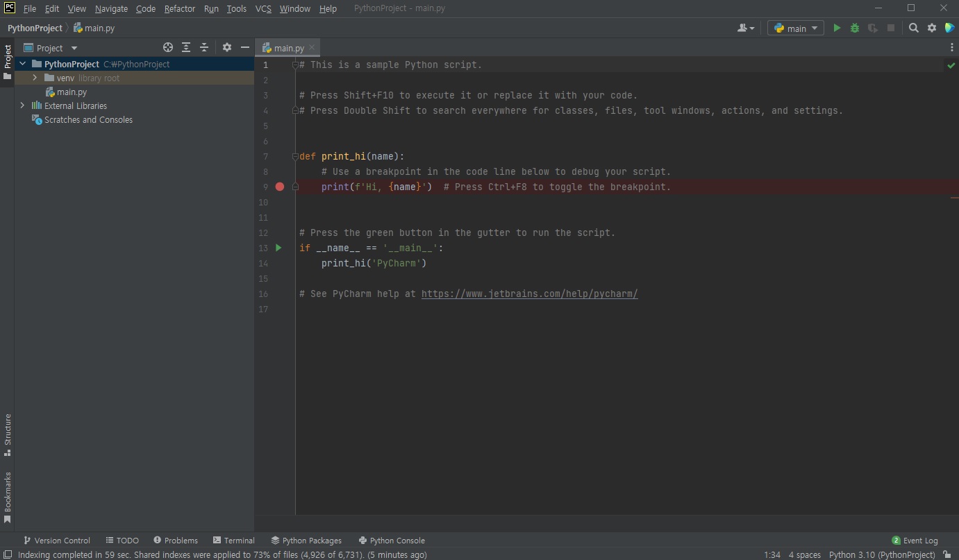This screenshot has height=560, width=959.
Task: Open the View menu
Action: click(x=77, y=8)
